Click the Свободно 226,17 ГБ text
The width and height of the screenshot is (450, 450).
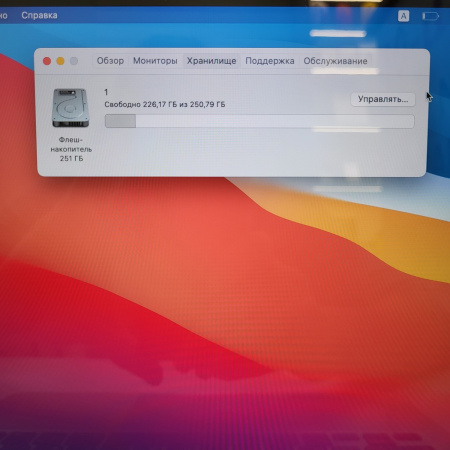coord(140,104)
